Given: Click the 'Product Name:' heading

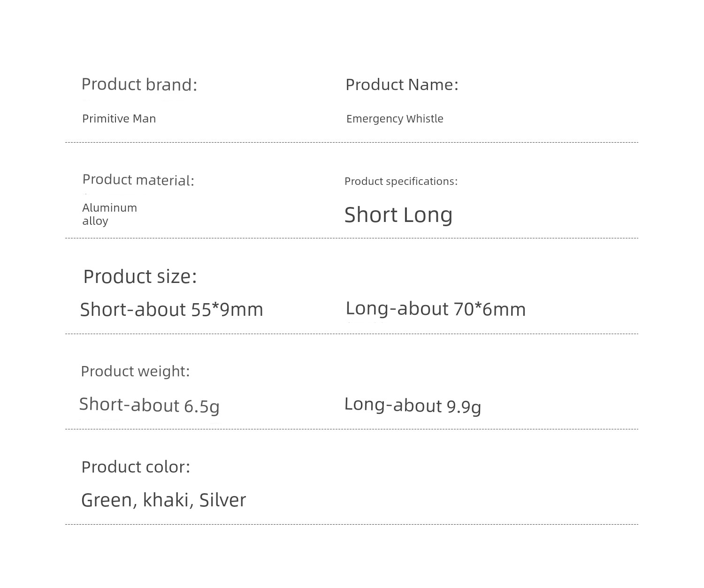Looking at the screenshot, I should pyautogui.click(x=402, y=84).
